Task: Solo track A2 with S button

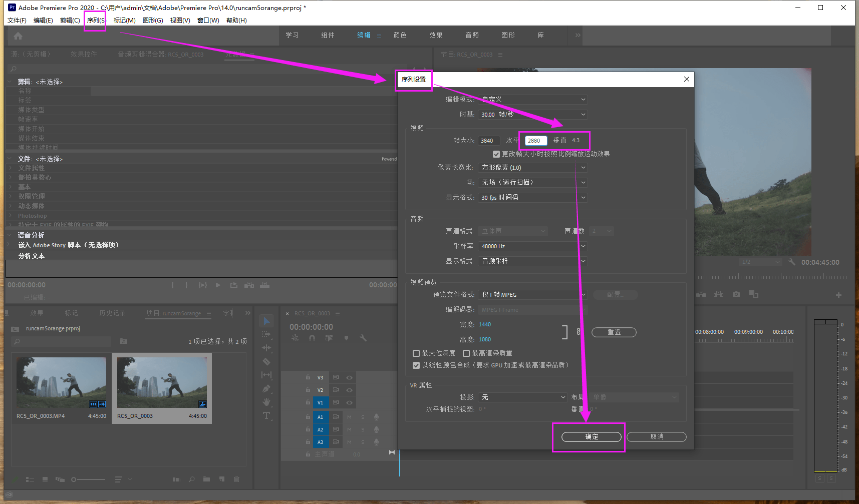Action: [363, 429]
